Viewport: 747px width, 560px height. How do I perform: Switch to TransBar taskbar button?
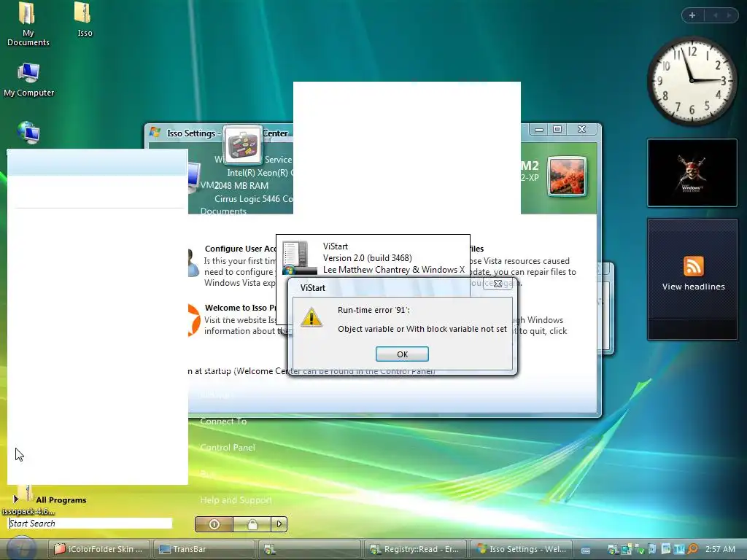[204, 549]
